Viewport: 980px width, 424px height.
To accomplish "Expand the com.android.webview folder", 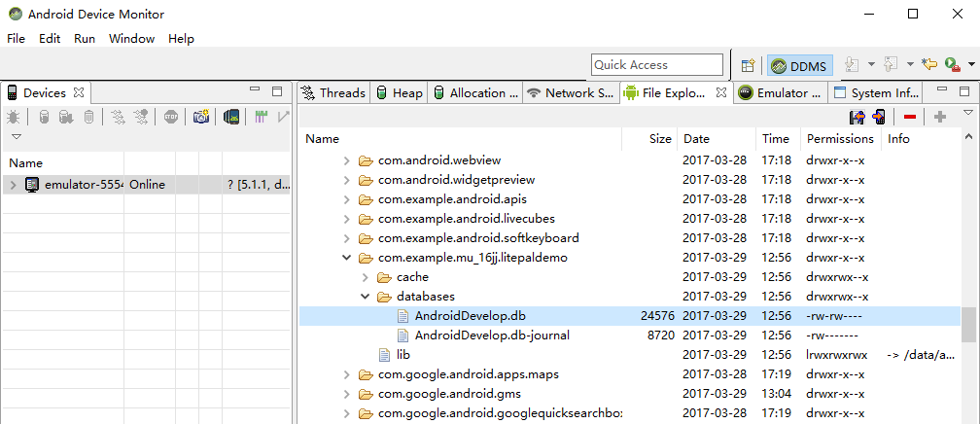I will [347, 160].
